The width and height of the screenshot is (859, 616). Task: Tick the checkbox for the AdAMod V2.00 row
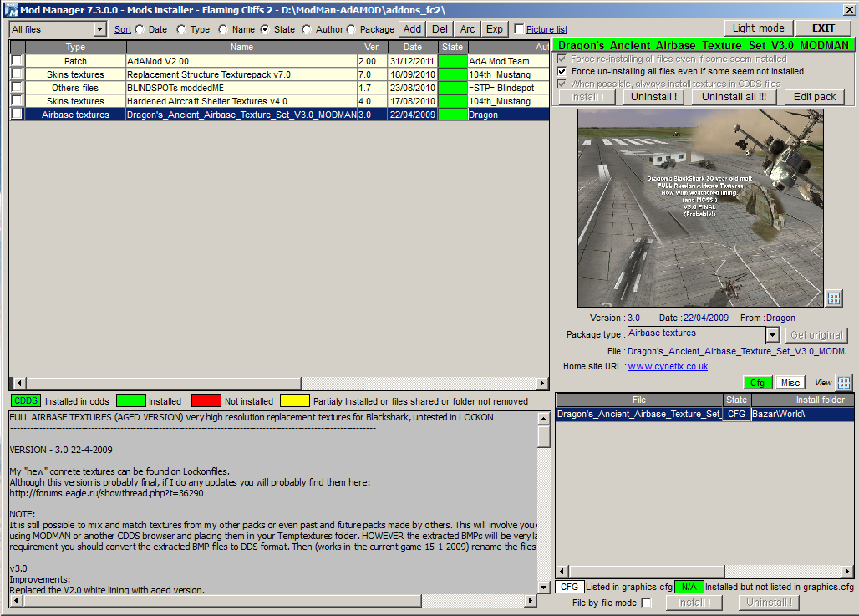(17, 60)
